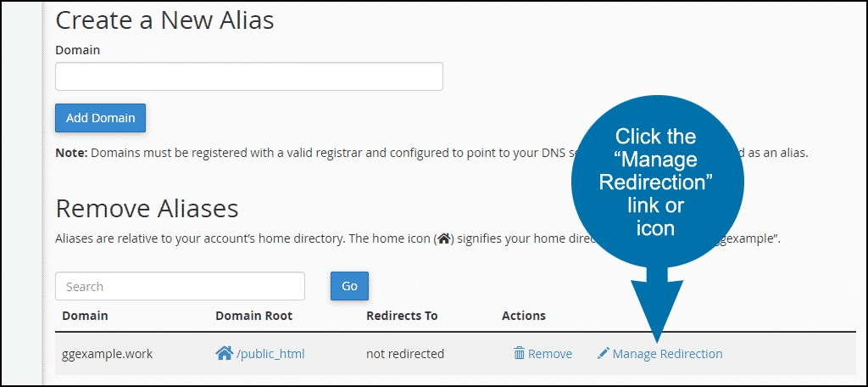
Task: Click the blue home icon before /public_html
Action: click(224, 353)
